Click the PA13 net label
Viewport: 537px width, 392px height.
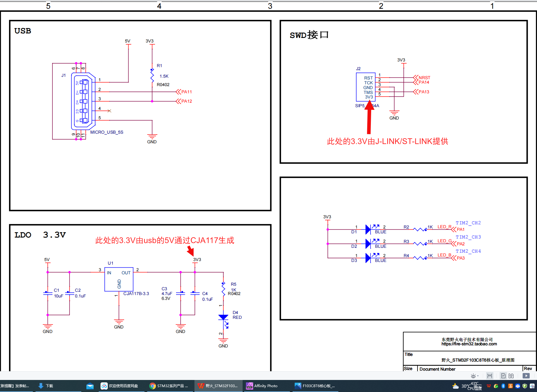424,92
